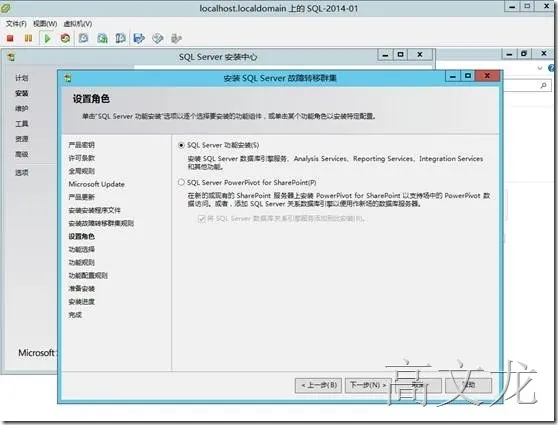
Task: Click the 安装进度 wizard step
Action: [81, 302]
